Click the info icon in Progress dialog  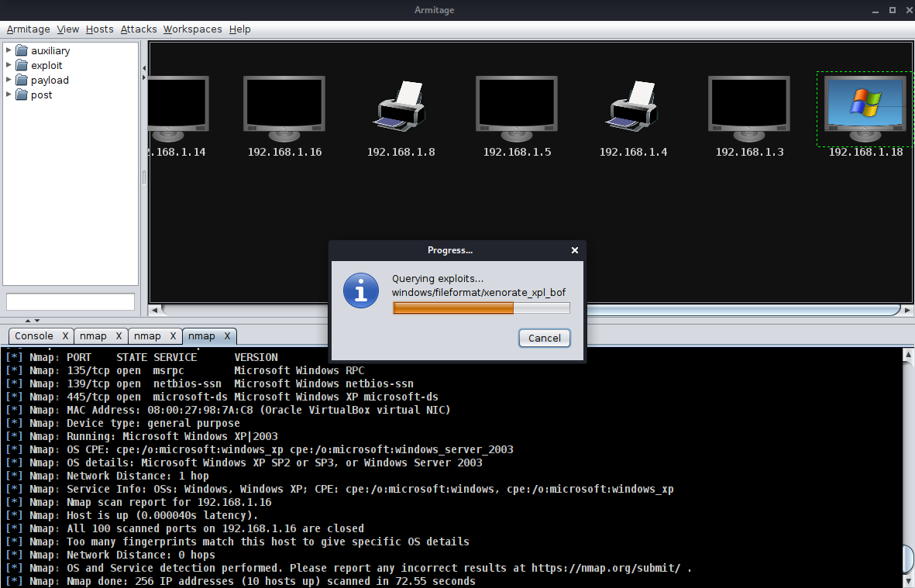(360, 291)
